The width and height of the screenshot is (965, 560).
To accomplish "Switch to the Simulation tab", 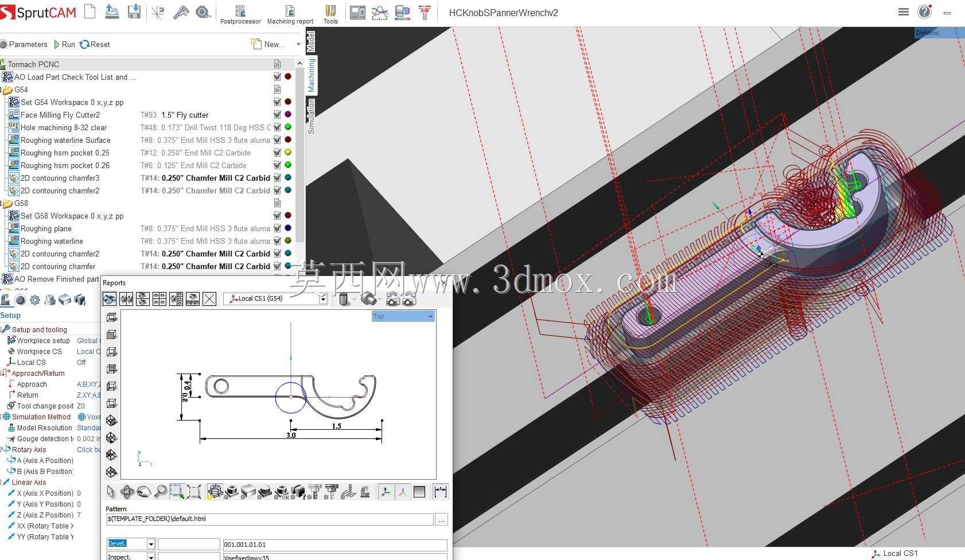I will 311,116.
